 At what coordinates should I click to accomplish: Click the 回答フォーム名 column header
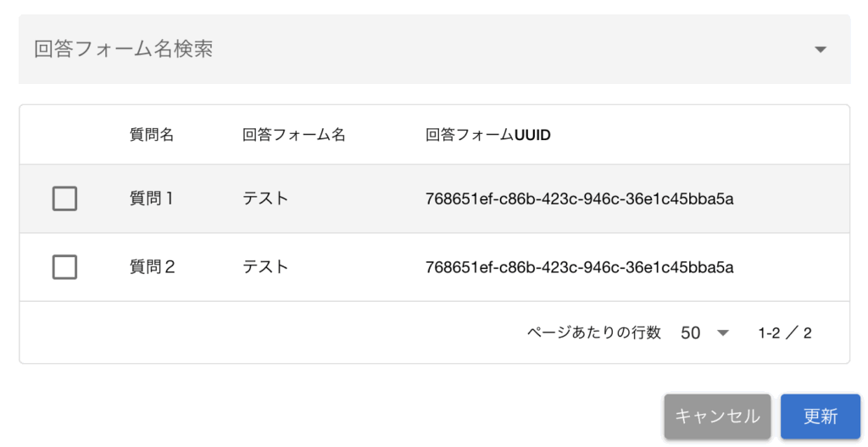click(x=294, y=135)
